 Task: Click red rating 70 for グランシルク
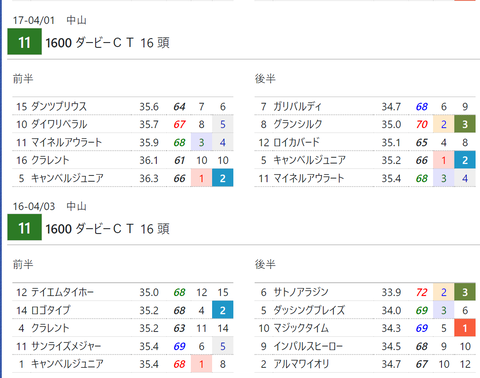pos(422,125)
